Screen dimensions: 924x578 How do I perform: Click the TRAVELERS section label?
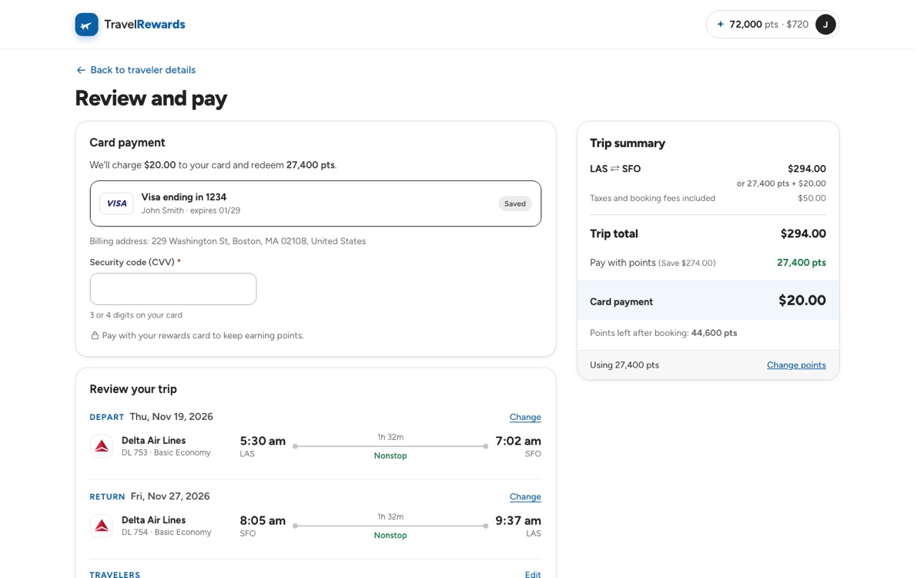coord(115,575)
